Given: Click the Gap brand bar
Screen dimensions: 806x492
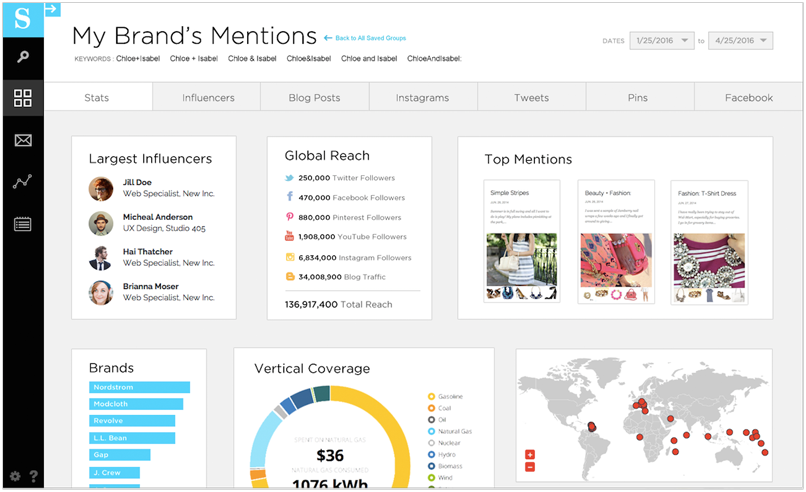Looking at the screenshot, I should pos(120,454).
